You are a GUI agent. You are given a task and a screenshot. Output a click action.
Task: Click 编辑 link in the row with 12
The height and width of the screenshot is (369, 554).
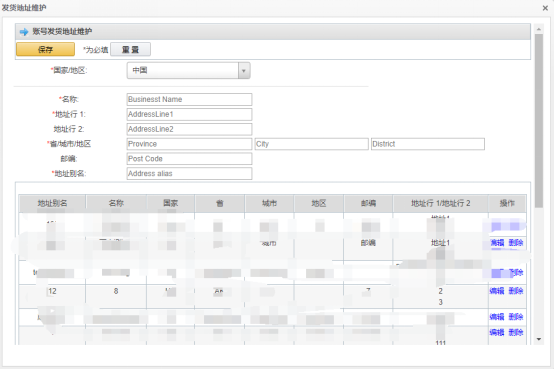497,291
